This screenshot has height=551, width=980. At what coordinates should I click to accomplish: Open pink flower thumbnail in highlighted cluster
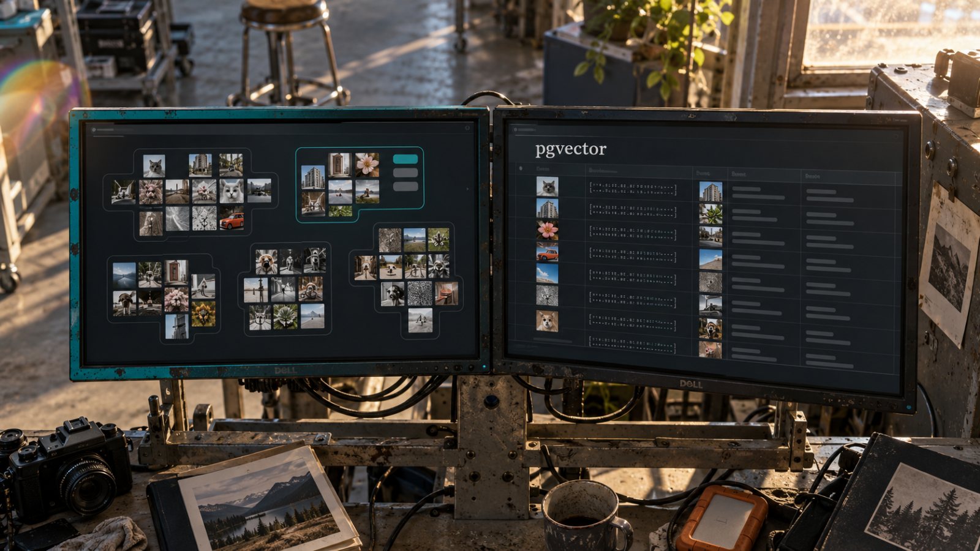367,165
